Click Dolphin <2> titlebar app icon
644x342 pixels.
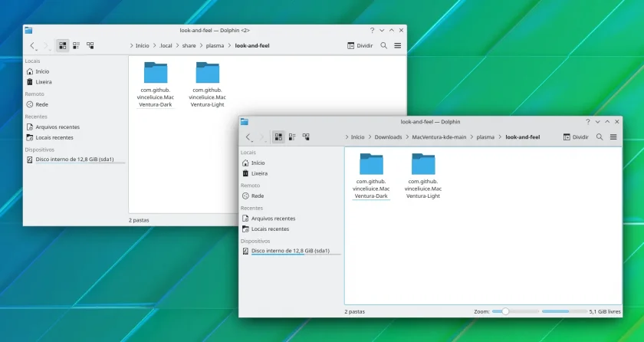(x=28, y=31)
